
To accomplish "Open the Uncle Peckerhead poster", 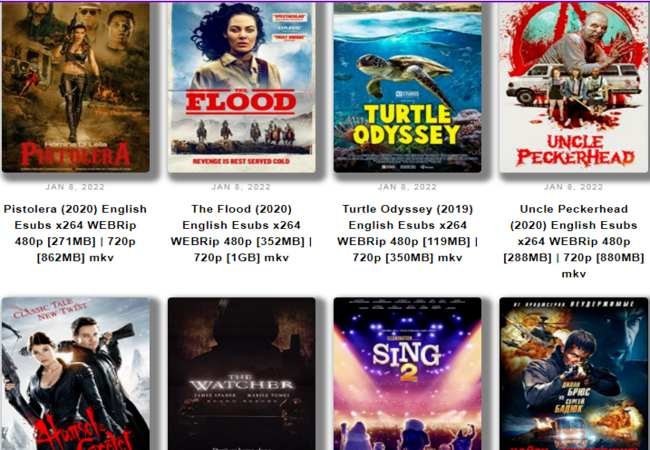I will [574, 87].
